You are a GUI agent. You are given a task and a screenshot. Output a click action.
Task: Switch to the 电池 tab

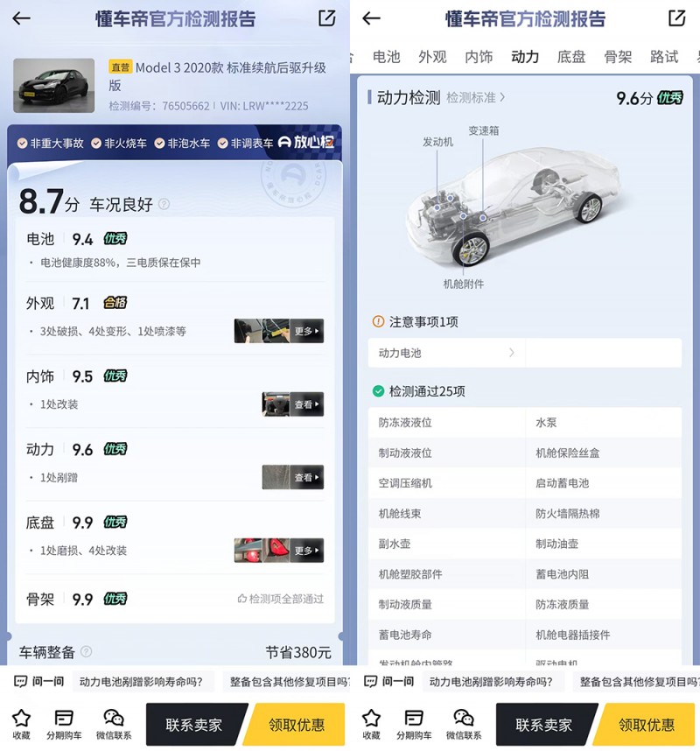click(x=385, y=56)
